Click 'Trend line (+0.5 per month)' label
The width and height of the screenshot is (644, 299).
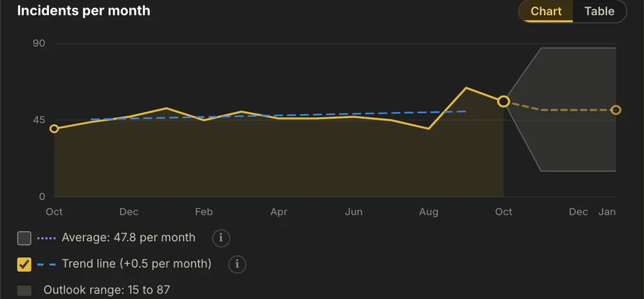point(137,264)
